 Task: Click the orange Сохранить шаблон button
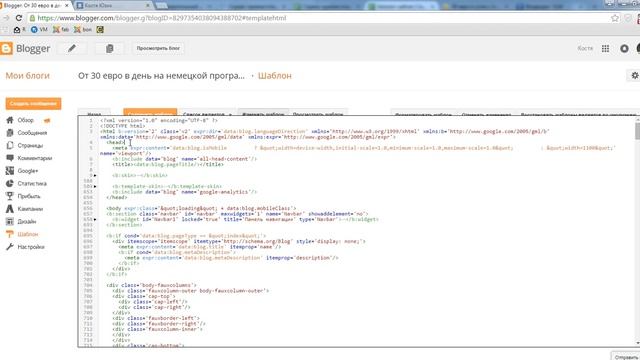[x=150, y=113]
